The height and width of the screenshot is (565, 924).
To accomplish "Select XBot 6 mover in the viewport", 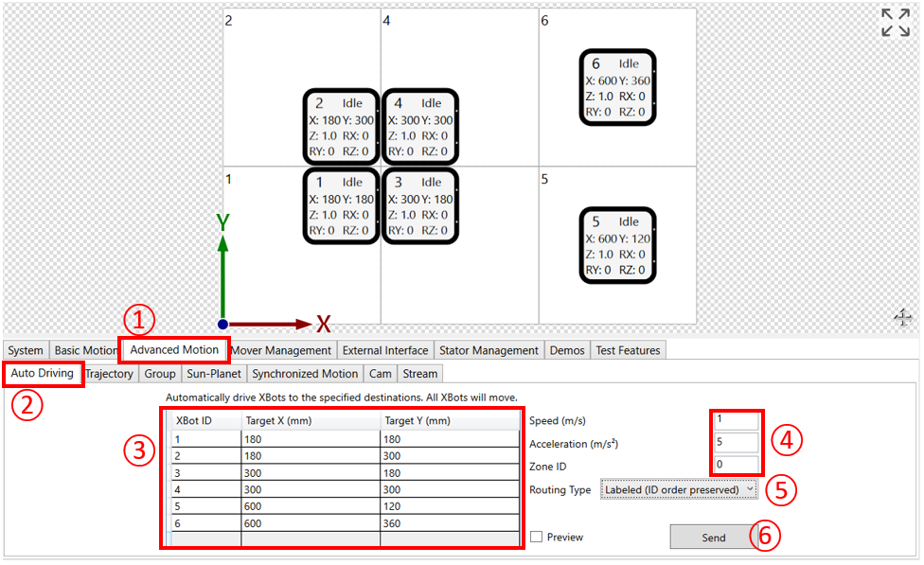I will point(617,87).
